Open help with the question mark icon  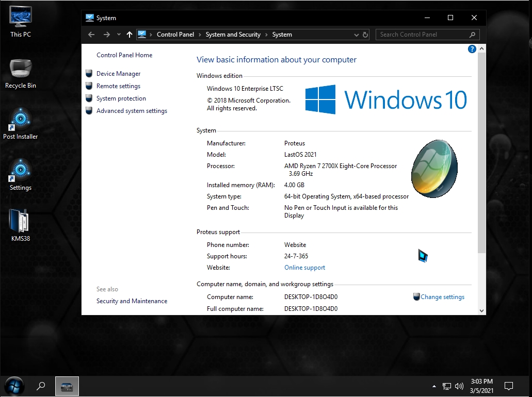point(472,49)
